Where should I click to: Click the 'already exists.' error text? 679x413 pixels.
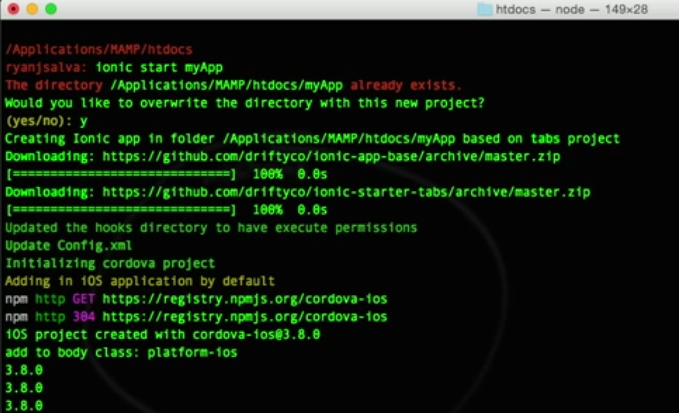click(x=406, y=85)
